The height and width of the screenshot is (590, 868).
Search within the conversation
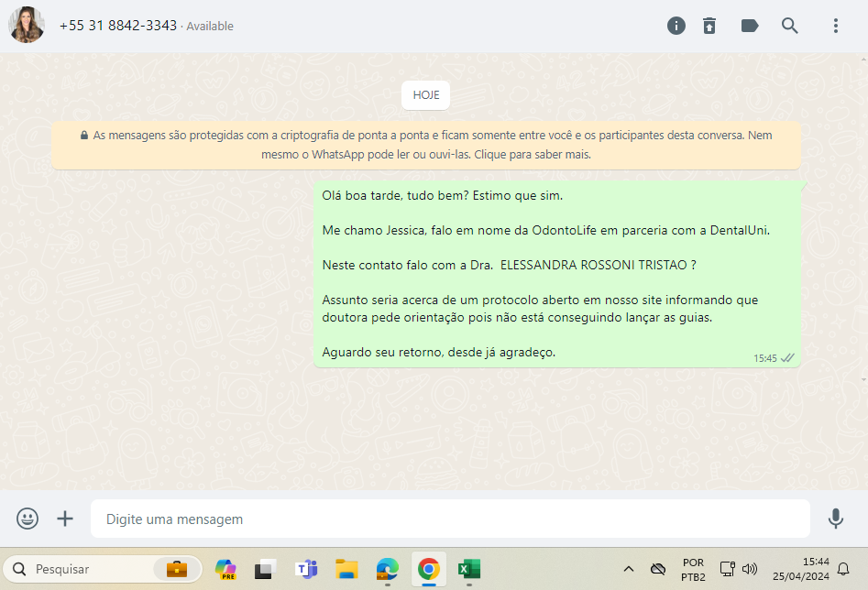click(789, 26)
